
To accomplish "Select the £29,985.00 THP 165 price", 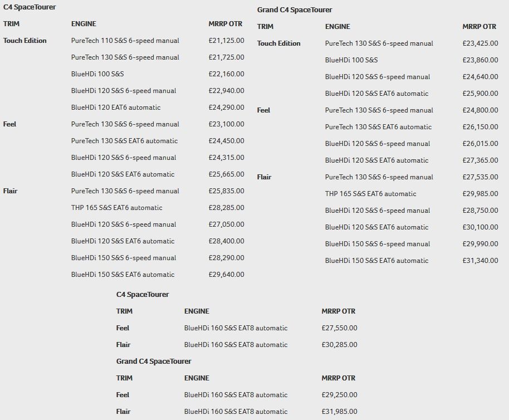I will pos(480,194).
